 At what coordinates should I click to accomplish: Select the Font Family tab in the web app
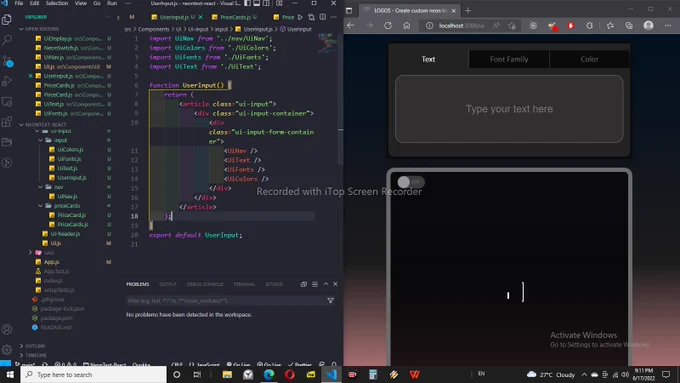[x=509, y=59]
